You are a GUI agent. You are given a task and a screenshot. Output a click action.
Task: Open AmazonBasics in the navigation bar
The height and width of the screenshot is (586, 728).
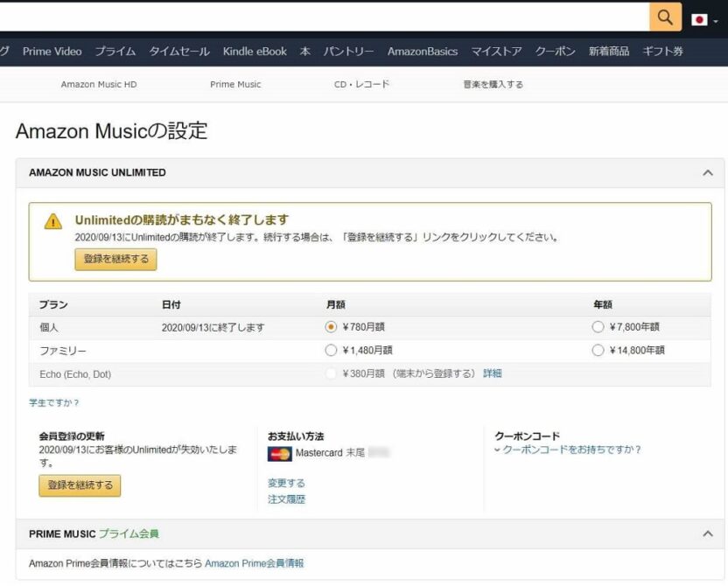click(423, 52)
